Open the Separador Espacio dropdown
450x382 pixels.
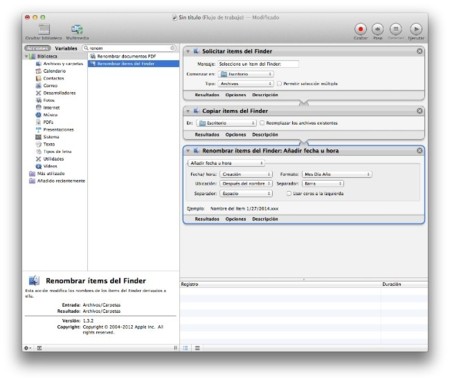(x=246, y=194)
